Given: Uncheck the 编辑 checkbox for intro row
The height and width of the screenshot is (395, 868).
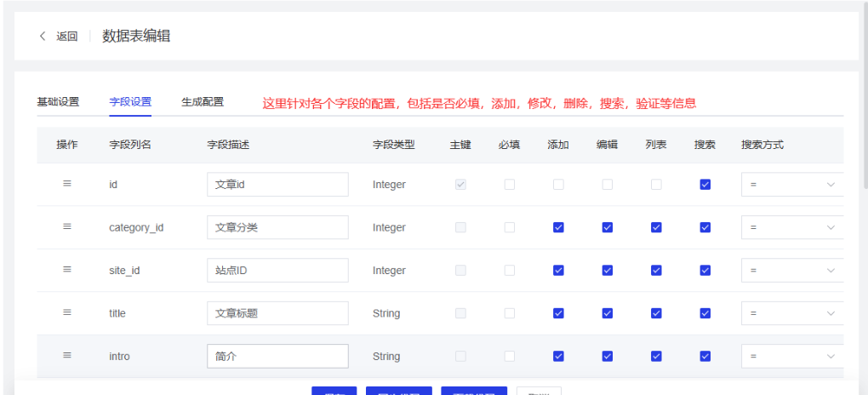Looking at the screenshot, I should click(608, 356).
